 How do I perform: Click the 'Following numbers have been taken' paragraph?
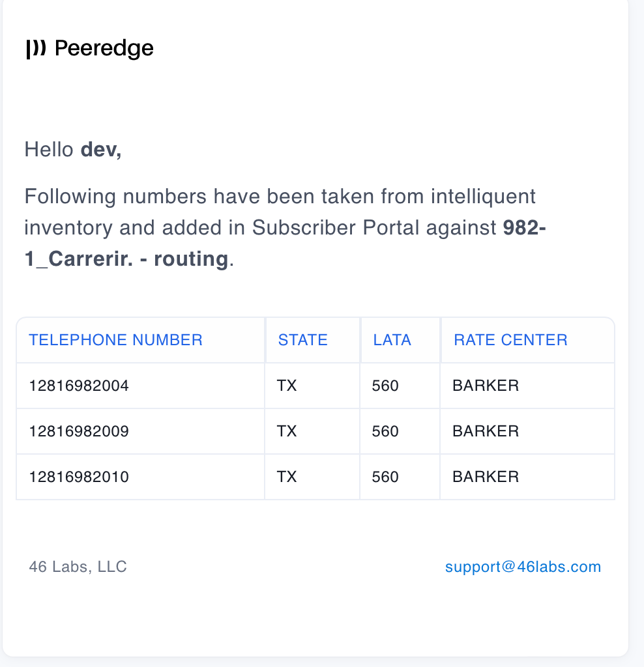click(x=285, y=227)
